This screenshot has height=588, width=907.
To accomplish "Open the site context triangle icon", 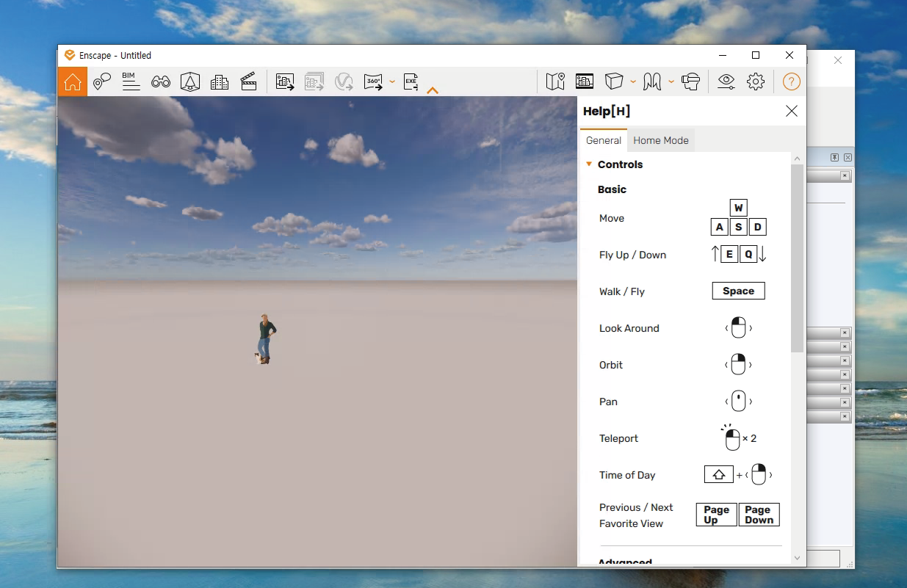I will point(190,81).
